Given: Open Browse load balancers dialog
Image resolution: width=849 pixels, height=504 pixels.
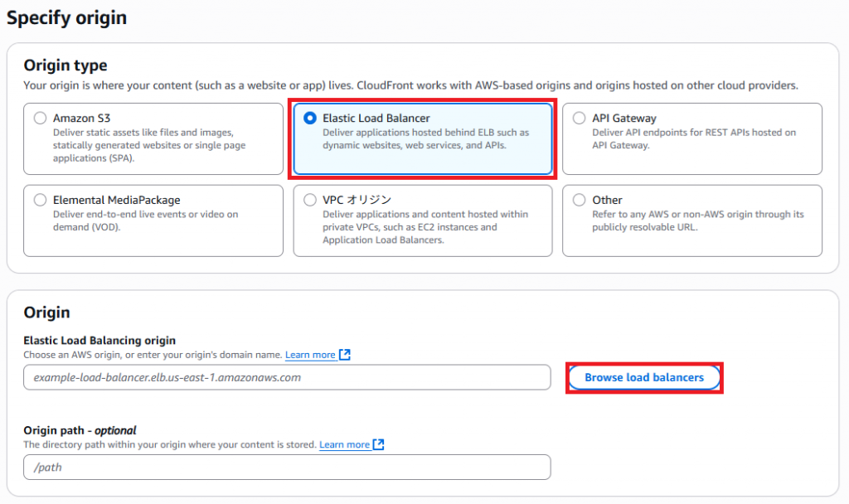Looking at the screenshot, I should click(644, 377).
